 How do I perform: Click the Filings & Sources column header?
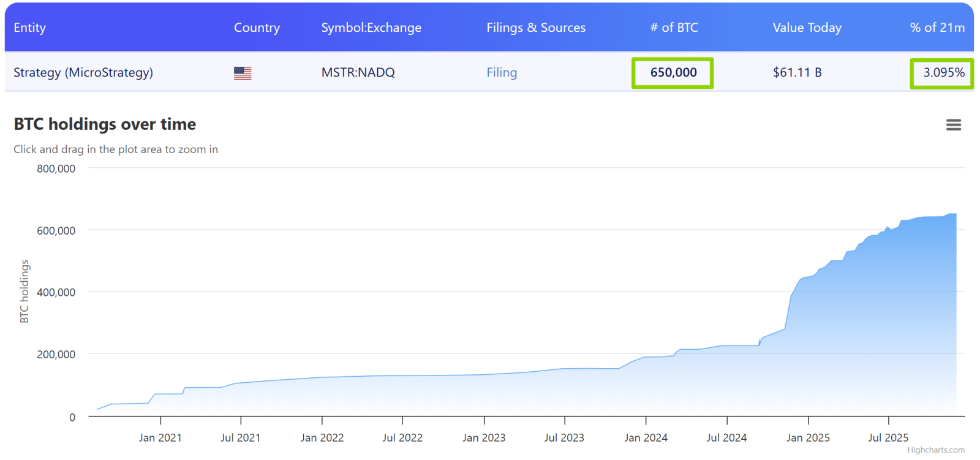pyautogui.click(x=536, y=28)
